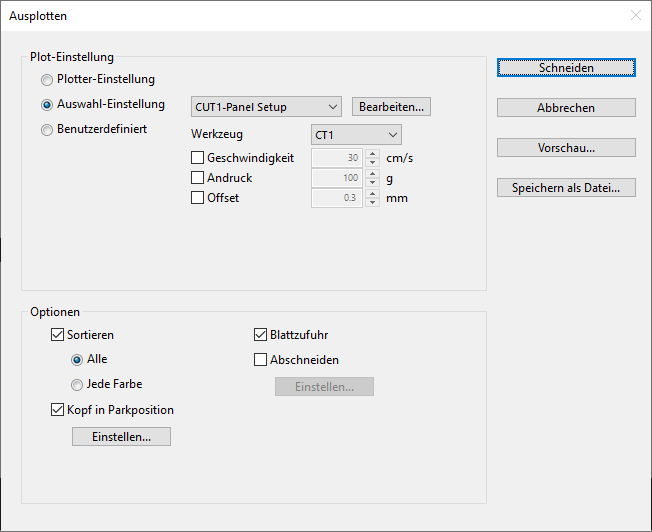This screenshot has height=532, width=652.
Task: Select the Plotter-Einstellung radio button
Action: coord(47,79)
